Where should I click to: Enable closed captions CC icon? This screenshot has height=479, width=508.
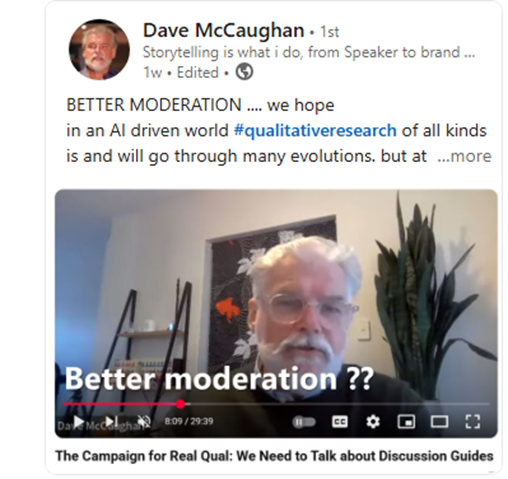(x=340, y=422)
